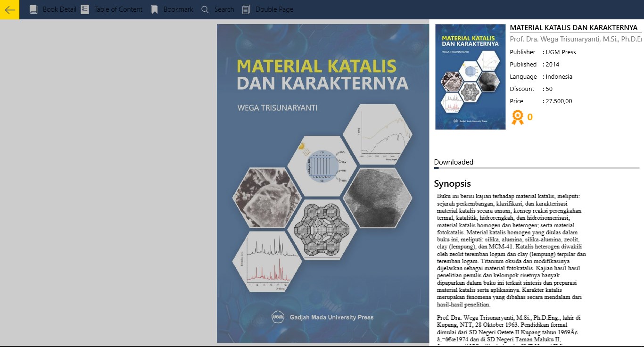Screen dimensions: 644x347
Task: Click the UGM logo on the large cover
Action: pos(278,317)
